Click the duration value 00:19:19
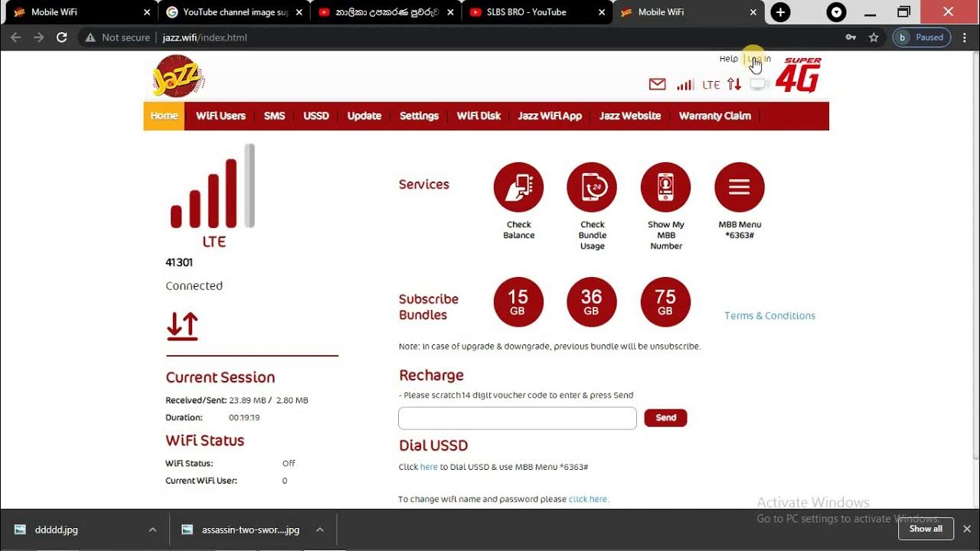Viewport: 980px width, 551px height. 244,418
